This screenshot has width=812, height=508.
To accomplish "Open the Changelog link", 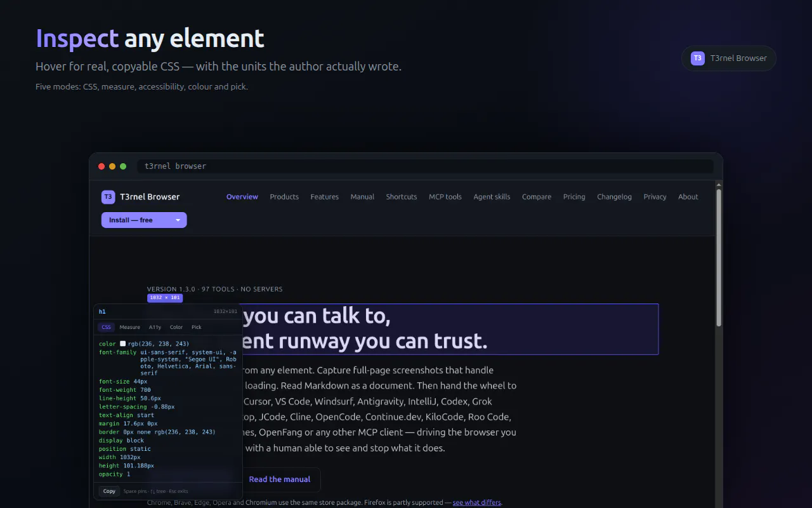I will 614,197.
